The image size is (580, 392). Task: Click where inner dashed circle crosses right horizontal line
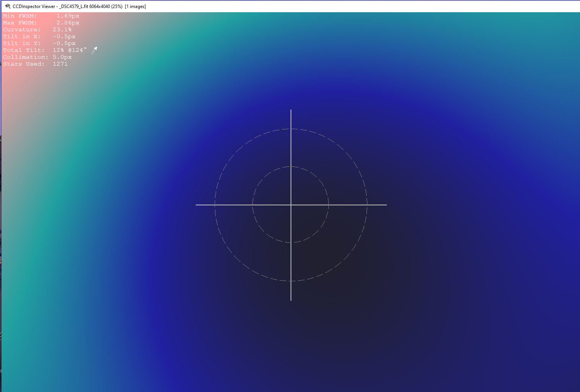328,205
